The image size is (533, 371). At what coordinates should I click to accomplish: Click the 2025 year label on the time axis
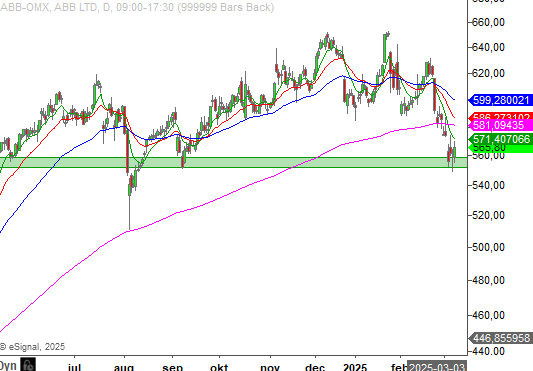355,367
